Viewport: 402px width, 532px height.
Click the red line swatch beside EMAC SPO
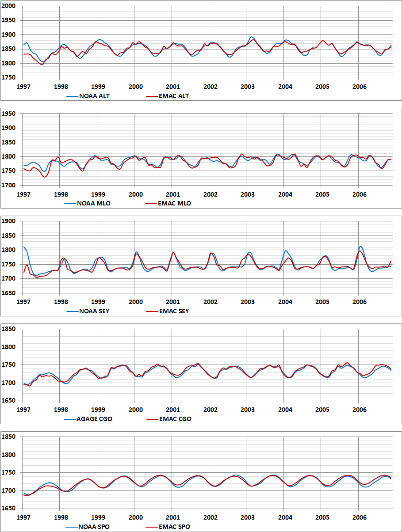pos(153,527)
